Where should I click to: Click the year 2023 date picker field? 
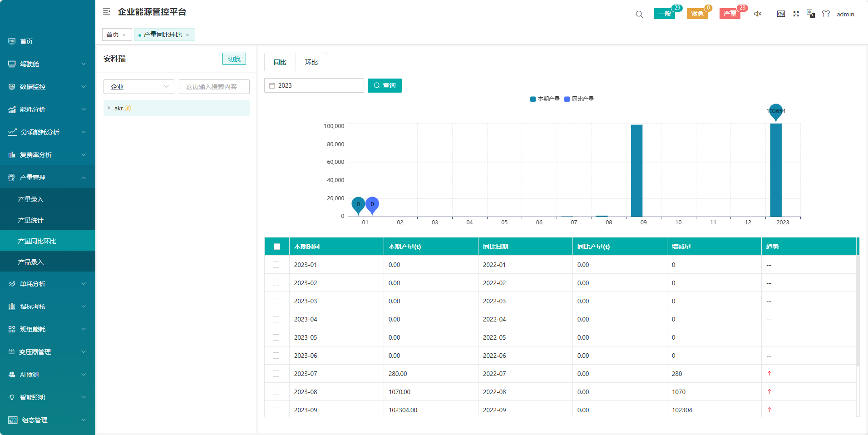[314, 85]
